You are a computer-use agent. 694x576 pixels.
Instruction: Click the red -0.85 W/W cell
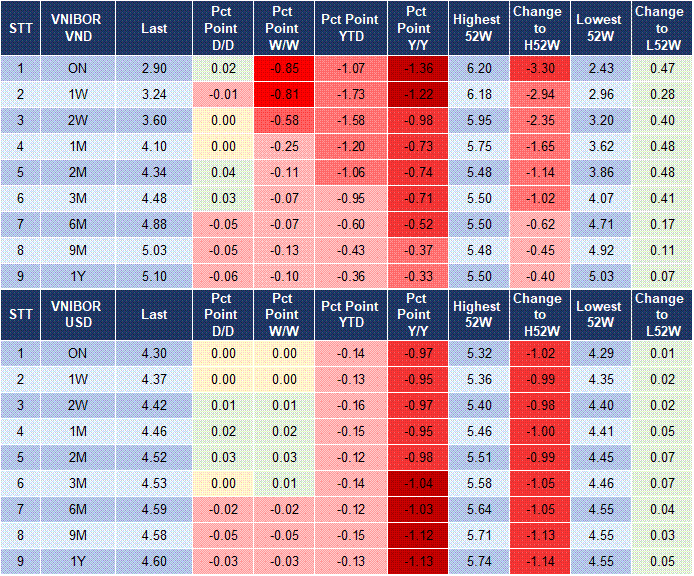tap(283, 68)
